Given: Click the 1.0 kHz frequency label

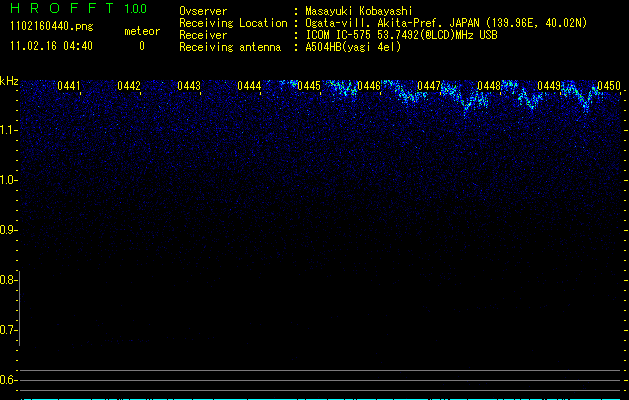Looking at the screenshot, I should pos(9,180).
